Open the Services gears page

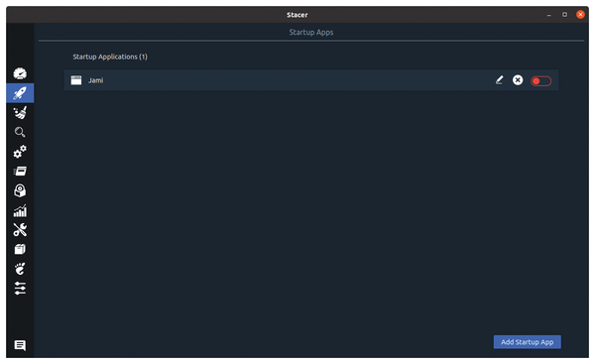click(x=20, y=152)
